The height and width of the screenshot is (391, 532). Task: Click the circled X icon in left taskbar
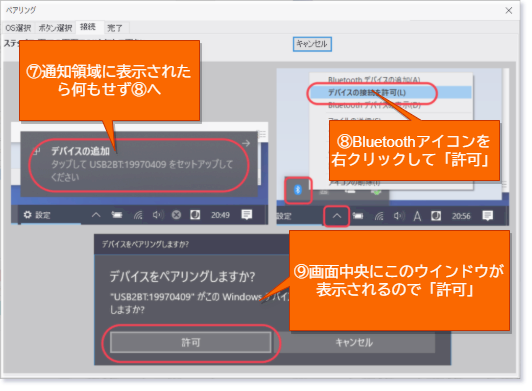[x=176, y=215]
